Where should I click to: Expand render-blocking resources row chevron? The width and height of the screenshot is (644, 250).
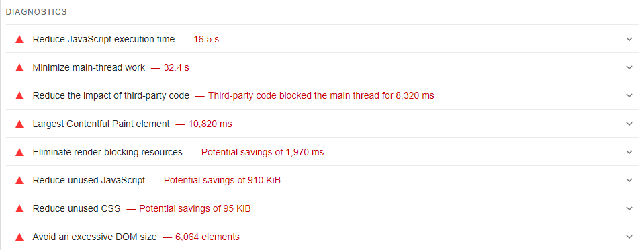(629, 152)
